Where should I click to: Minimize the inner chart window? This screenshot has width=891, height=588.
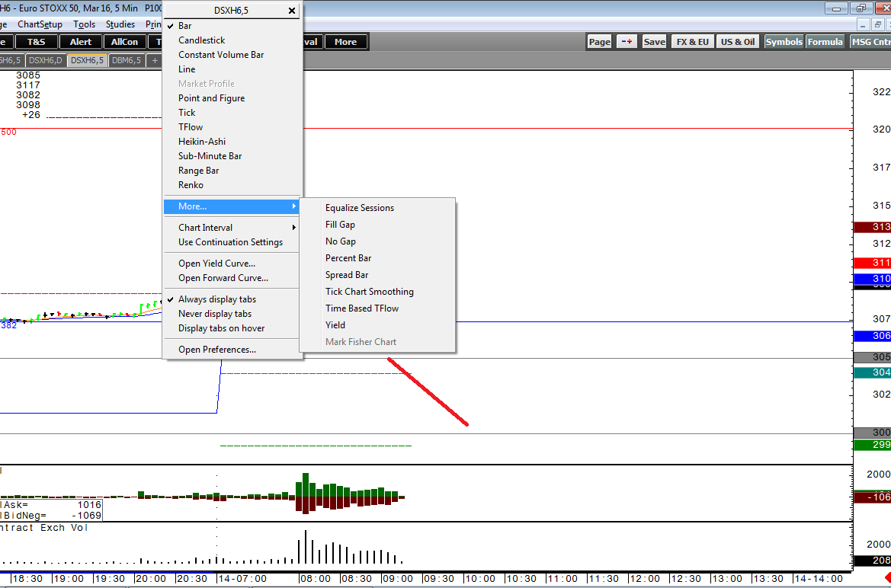(864, 24)
